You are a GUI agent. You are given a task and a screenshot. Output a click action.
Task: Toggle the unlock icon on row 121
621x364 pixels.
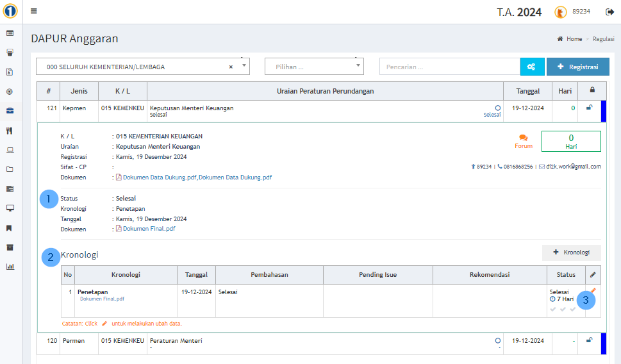click(589, 108)
